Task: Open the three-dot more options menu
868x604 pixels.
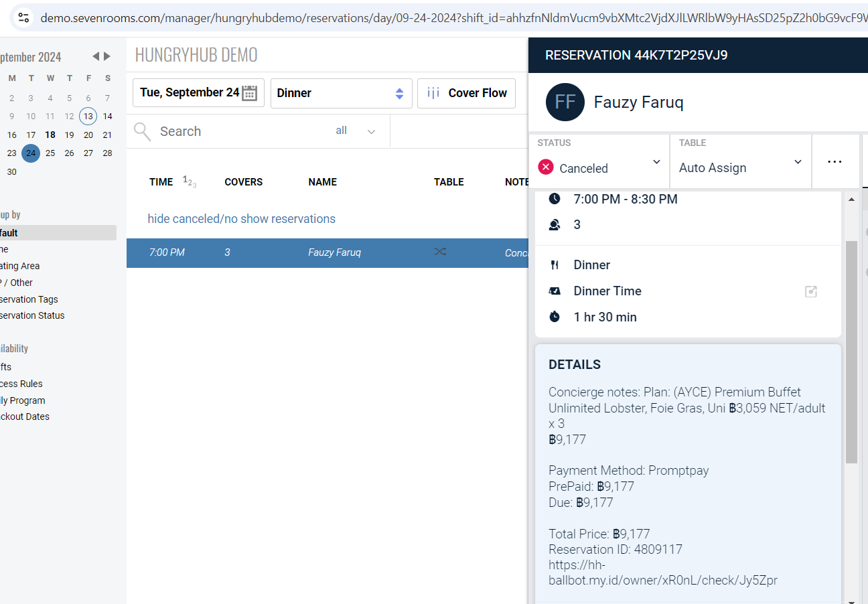Action: [835, 162]
